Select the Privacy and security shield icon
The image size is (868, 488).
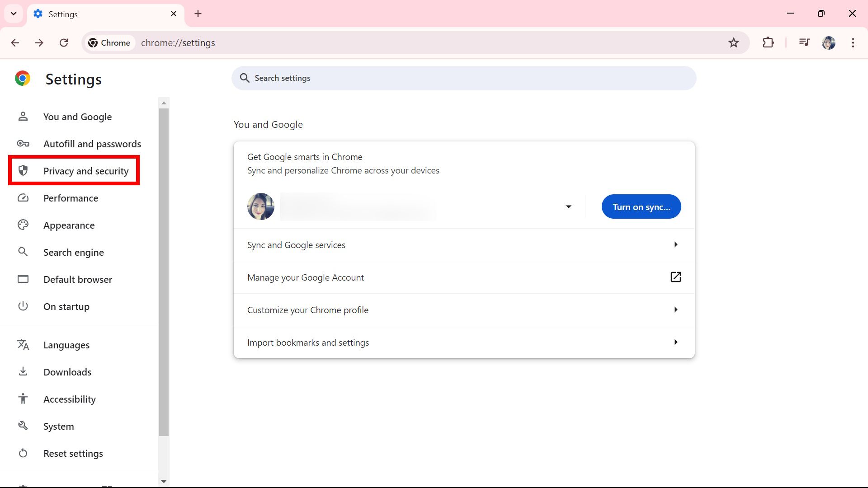coord(23,170)
